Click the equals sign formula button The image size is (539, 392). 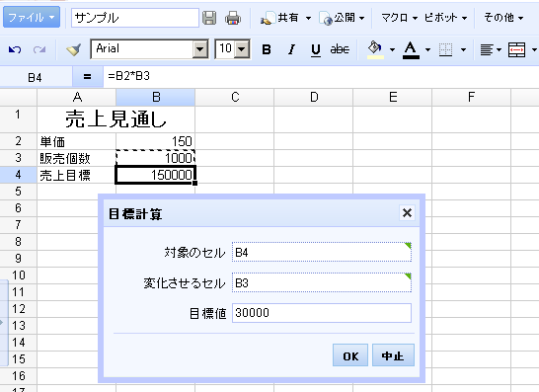tap(87, 77)
